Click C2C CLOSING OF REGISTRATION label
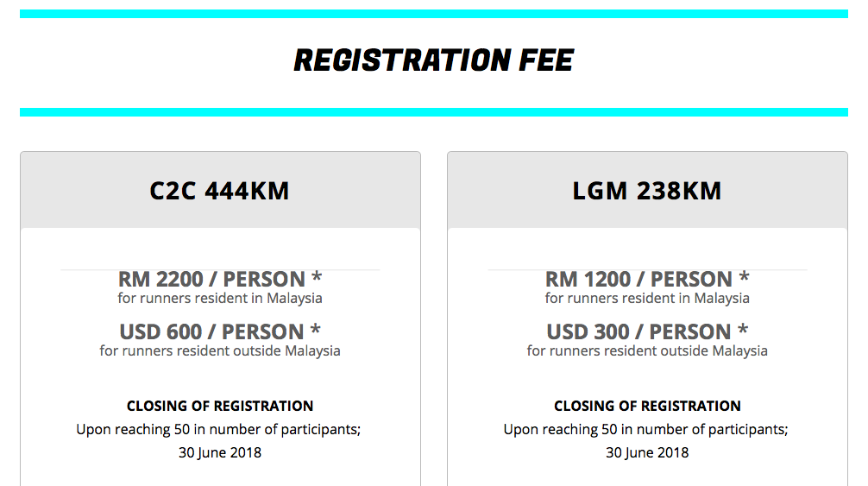 (220, 406)
